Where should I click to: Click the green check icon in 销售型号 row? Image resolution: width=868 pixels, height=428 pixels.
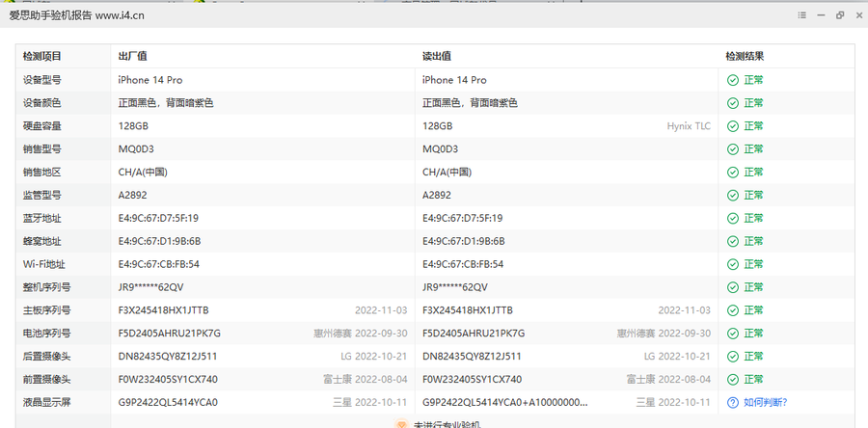[733, 149]
